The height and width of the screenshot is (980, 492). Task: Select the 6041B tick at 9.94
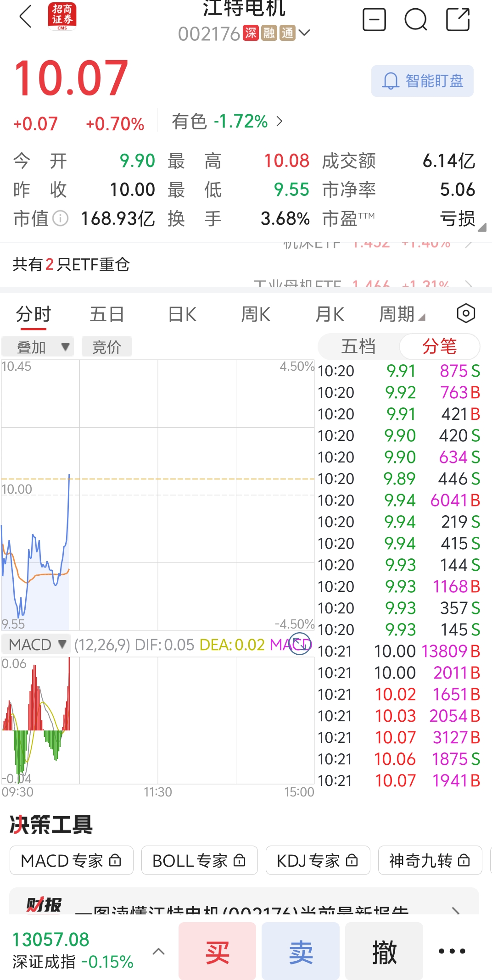[x=399, y=500]
